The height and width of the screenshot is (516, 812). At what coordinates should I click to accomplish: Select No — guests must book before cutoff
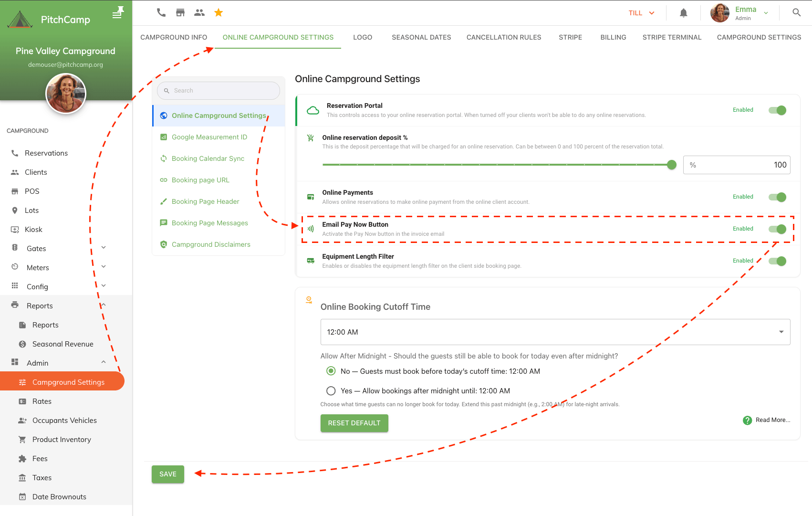point(331,371)
